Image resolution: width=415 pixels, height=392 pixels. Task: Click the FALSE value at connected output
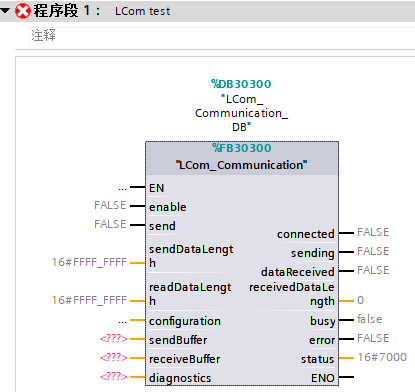coord(373,232)
